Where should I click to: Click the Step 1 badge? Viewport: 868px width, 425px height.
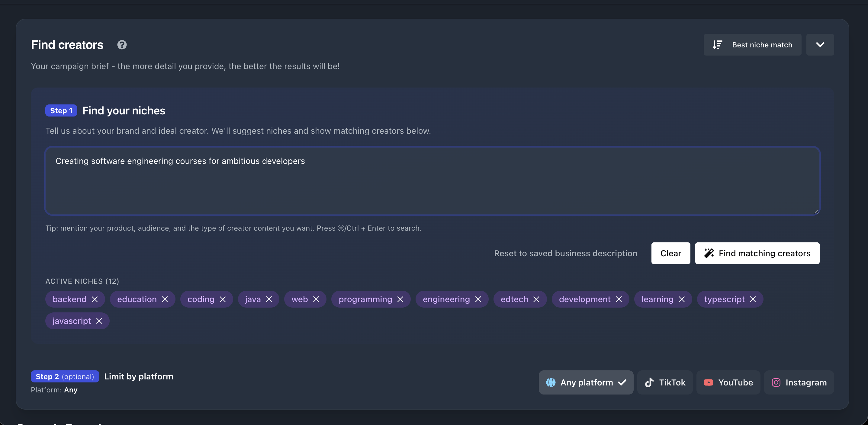click(61, 110)
